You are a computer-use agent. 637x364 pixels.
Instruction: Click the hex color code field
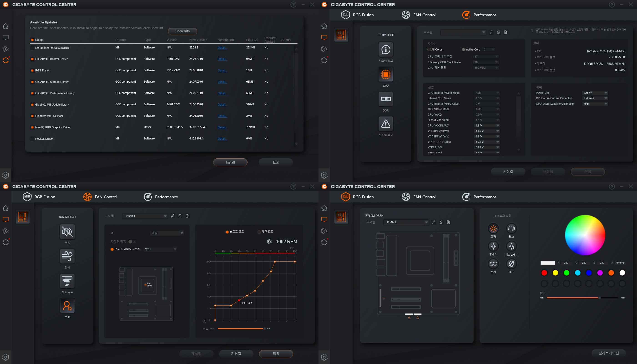(x=620, y=263)
